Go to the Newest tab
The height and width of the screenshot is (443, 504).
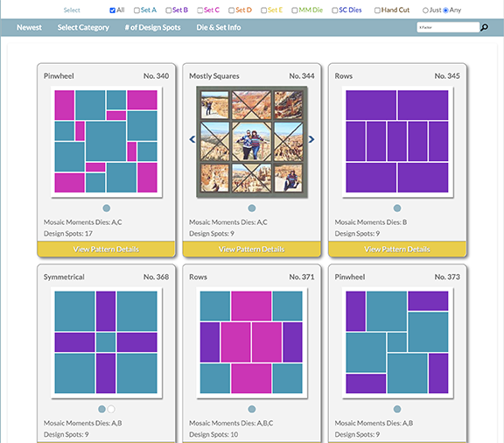[29, 27]
